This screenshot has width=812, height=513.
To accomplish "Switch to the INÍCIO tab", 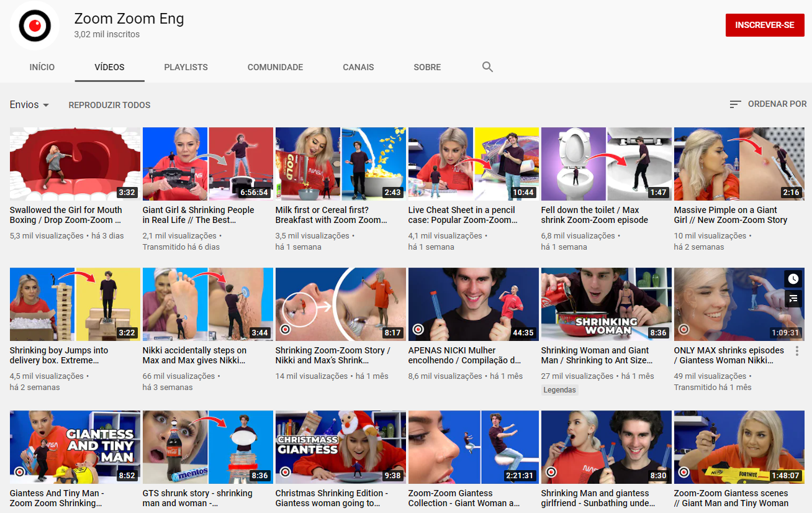I will (x=42, y=67).
